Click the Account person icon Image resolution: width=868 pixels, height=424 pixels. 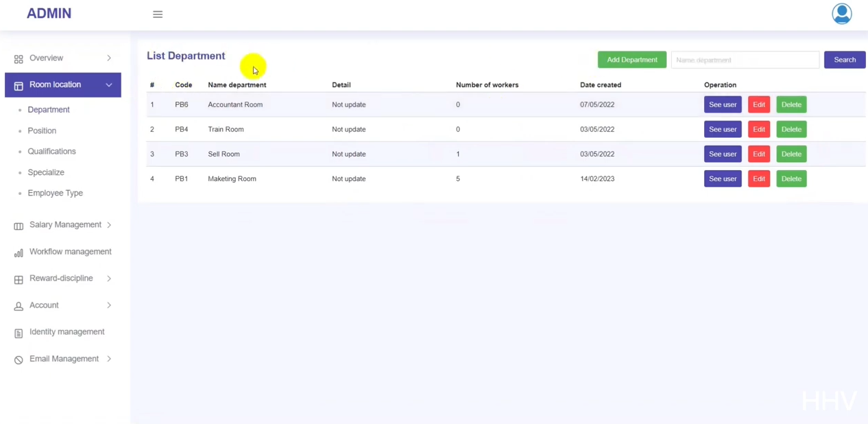[19, 306]
